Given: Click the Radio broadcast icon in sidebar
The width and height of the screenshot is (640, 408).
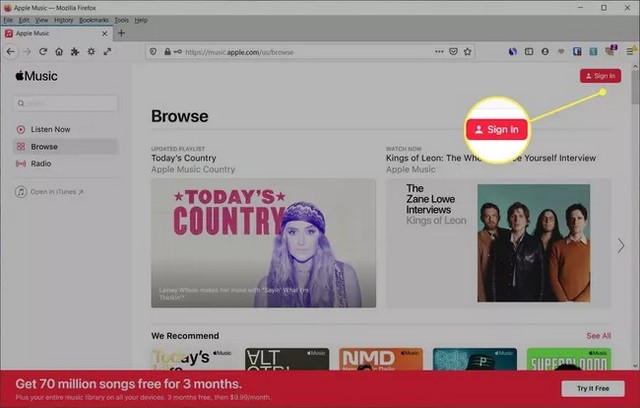Looking at the screenshot, I should coord(21,163).
